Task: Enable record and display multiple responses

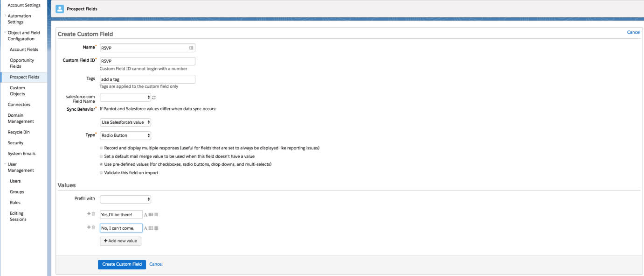Action: tap(101, 148)
